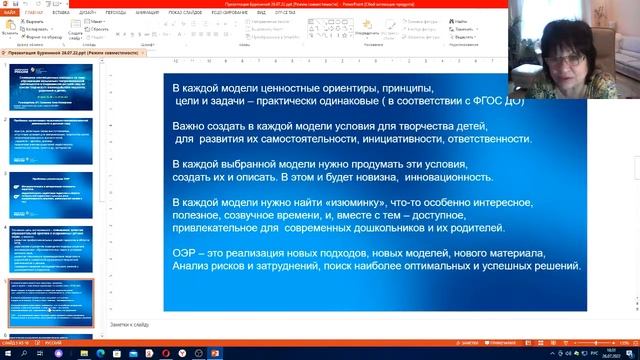
Task: Open Windows Search from the taskbar
Action: coord(24,353)
